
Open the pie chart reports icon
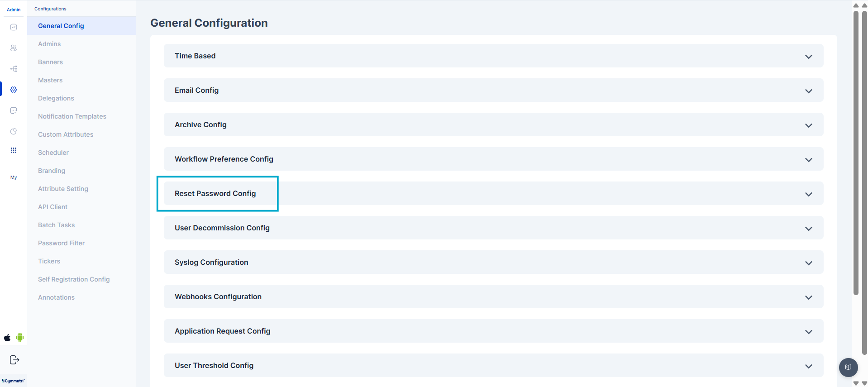tap(14, 131)
